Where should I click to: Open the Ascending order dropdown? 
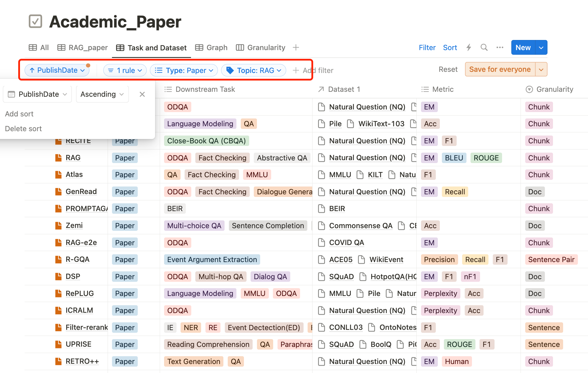point(102,94)
